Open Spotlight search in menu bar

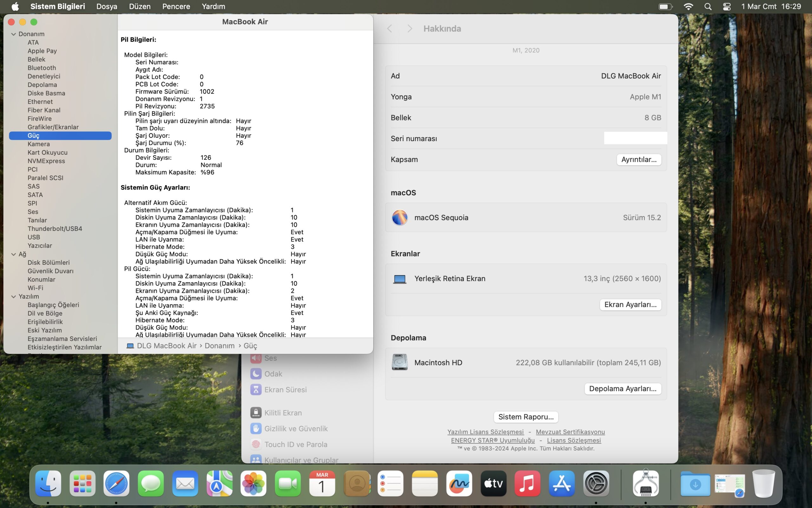coord(708,6)
